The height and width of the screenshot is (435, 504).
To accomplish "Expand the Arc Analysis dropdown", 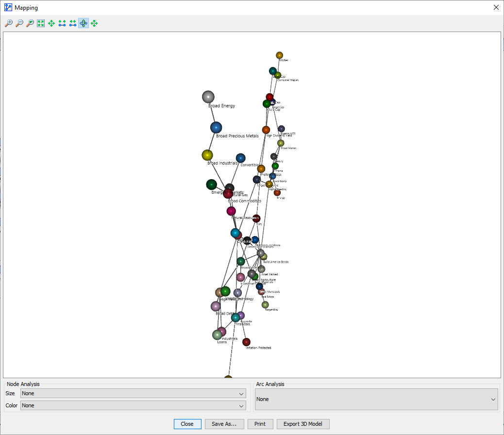I will 377,399.
